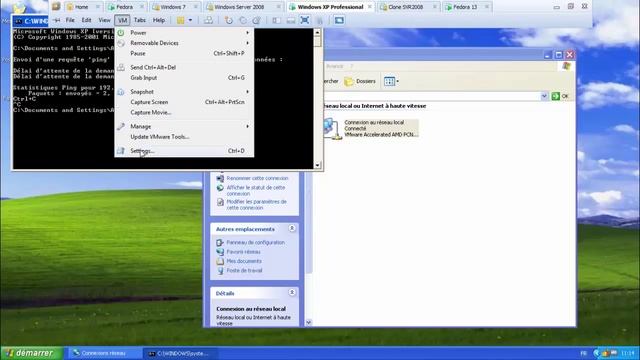This screenshot has height=360, width=640.
Task: Open Panneau de configuration link
Action: pyautogui.click(x=256, y=242)
